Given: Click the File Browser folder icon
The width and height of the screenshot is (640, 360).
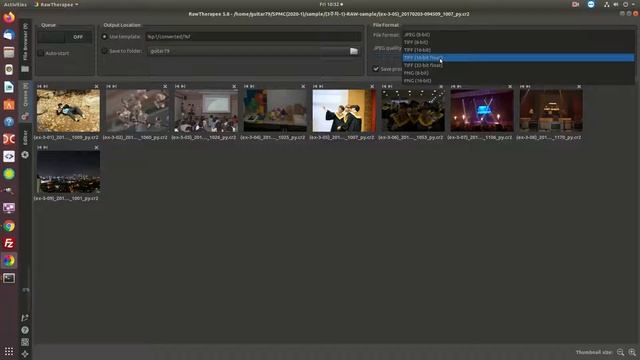Looking at the screenshot, I should coord(25,69).
